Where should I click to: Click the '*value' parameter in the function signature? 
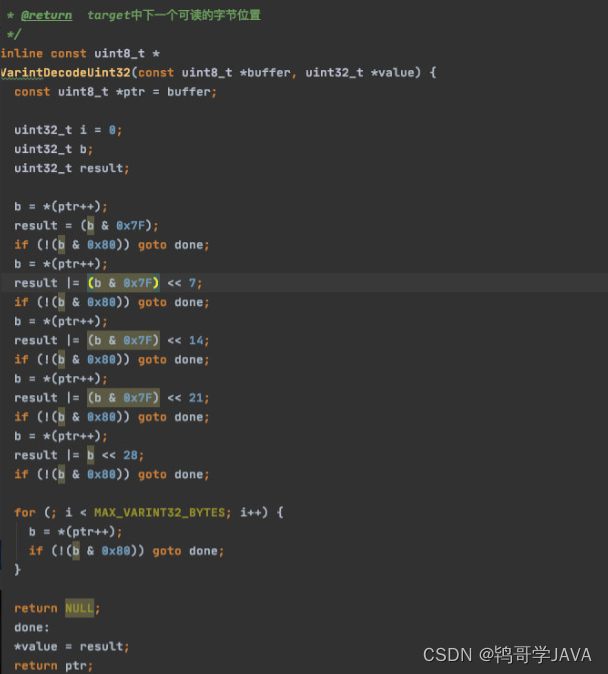392,72
